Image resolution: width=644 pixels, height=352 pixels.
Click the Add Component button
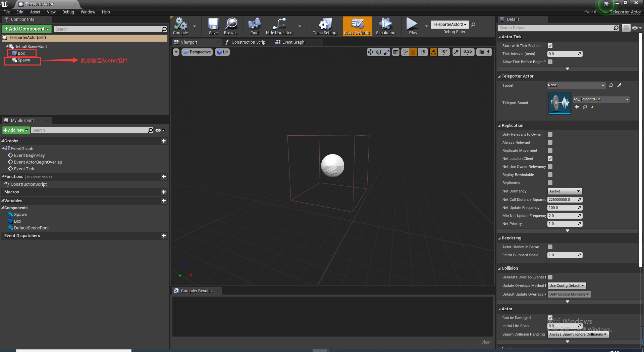click(x=26, y=29)
